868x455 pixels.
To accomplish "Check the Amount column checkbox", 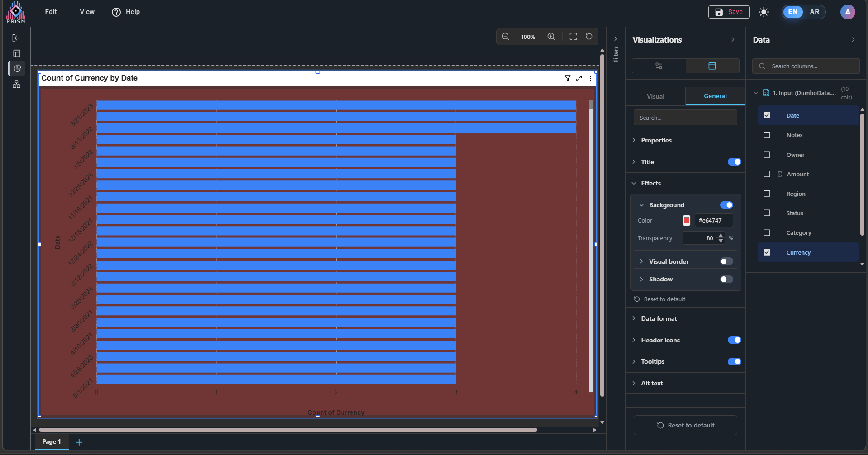I will click(x=767, y=174).
